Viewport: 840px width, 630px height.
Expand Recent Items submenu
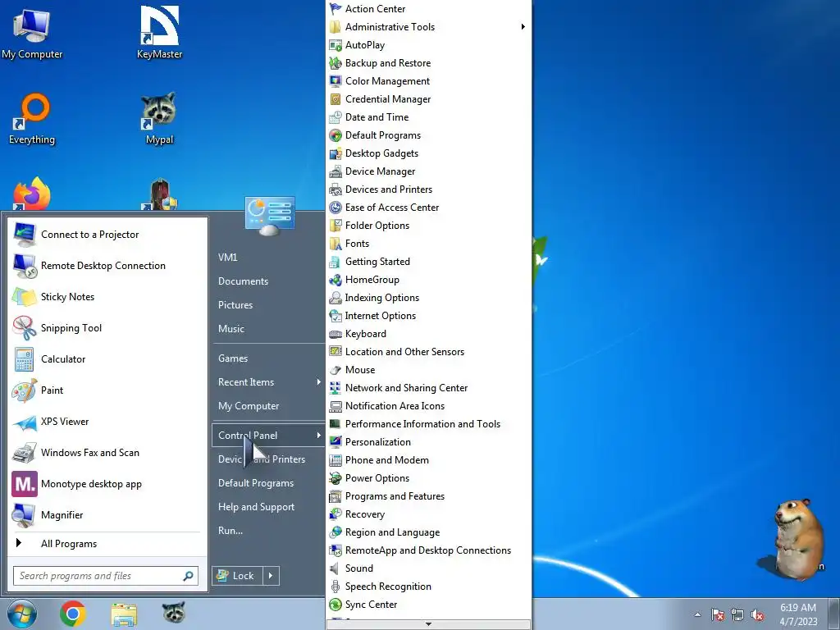[269, 382]
